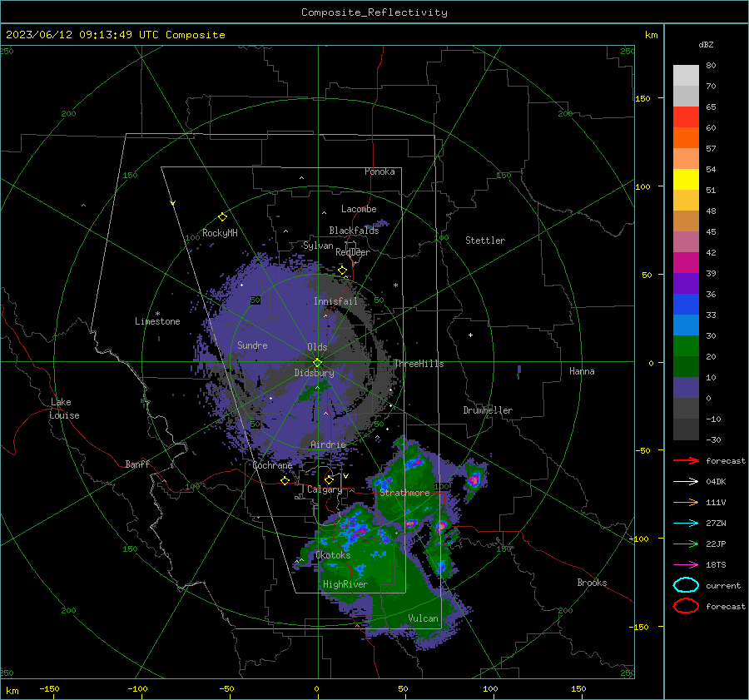Viewport: 749px width, 700px height.
Task: Select the yellow 54–51 dBZ color swatch
Action: coord(686,179)
